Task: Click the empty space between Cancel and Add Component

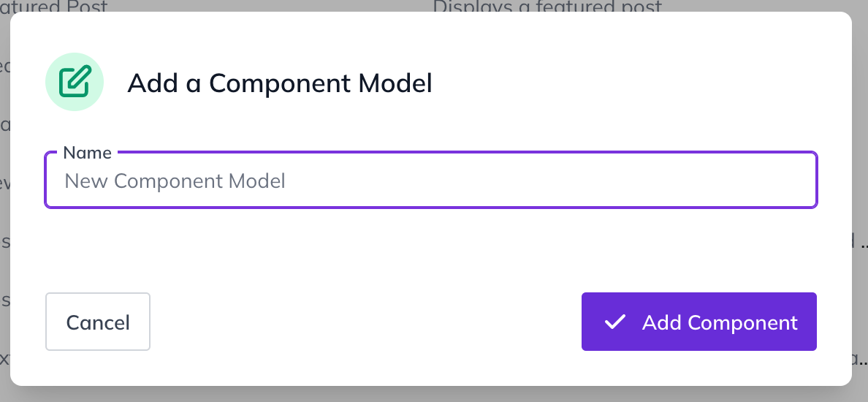Action: click(365, 322)
